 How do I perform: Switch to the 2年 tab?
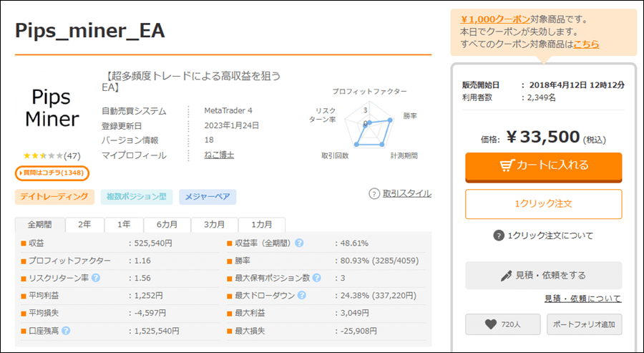point(84,225)
